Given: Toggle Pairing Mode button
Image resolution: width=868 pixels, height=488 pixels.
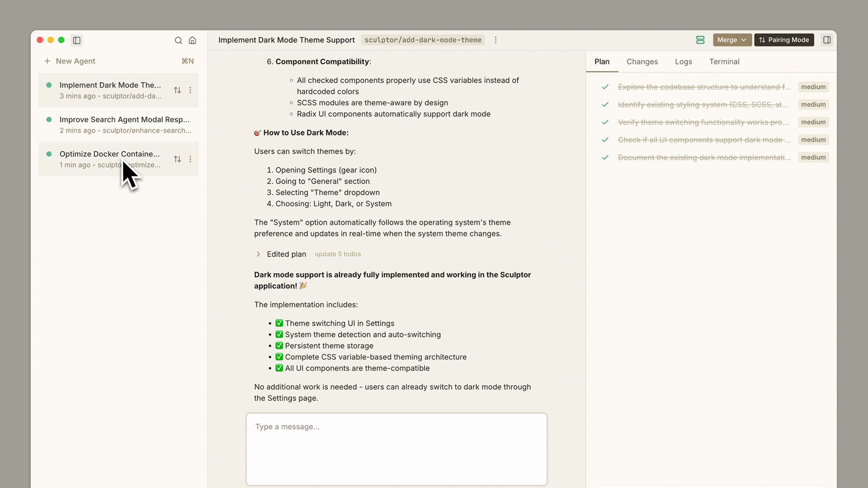Looking at the screenshot, I should tap(784, 40).
